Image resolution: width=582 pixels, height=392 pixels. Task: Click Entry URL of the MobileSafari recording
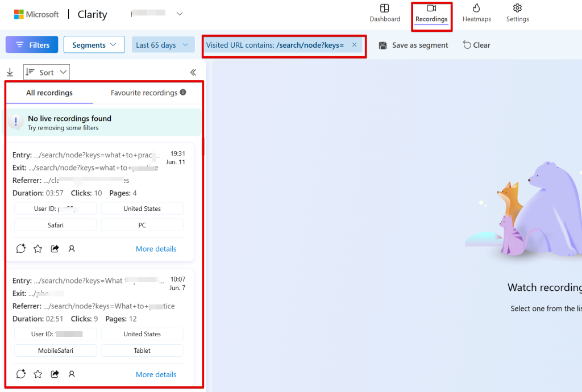pyautogui.click(x=99, y=281)
